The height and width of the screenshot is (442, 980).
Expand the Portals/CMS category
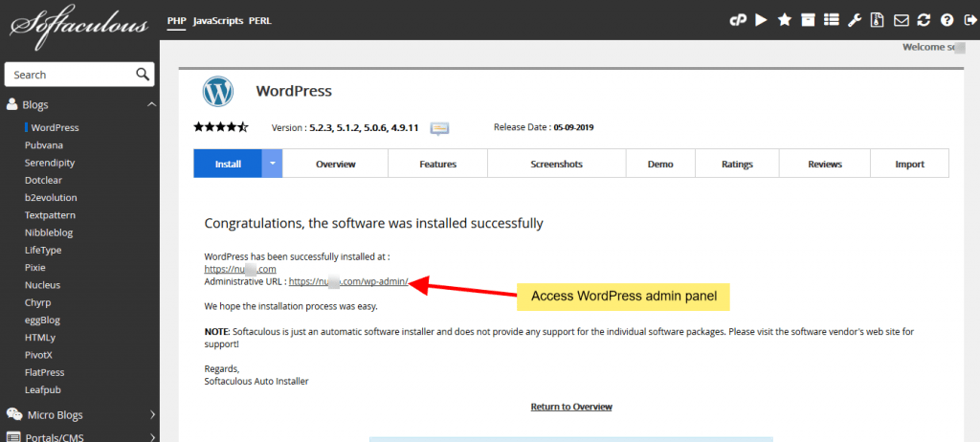[151, 437]
